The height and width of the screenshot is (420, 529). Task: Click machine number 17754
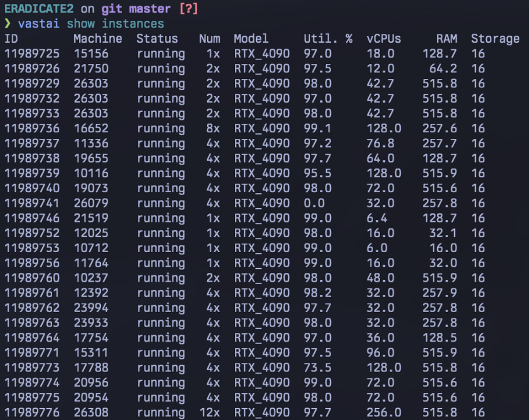91,338
